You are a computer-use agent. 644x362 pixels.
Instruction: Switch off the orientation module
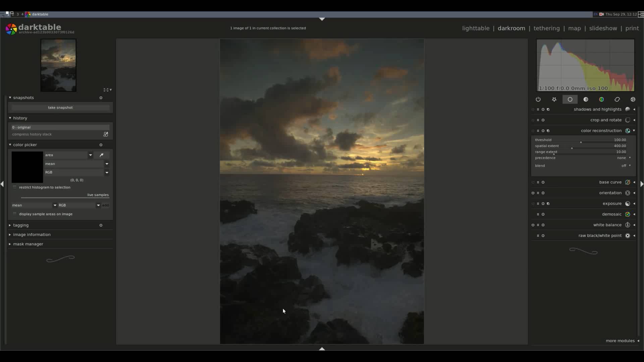click(x=533, y=193)
